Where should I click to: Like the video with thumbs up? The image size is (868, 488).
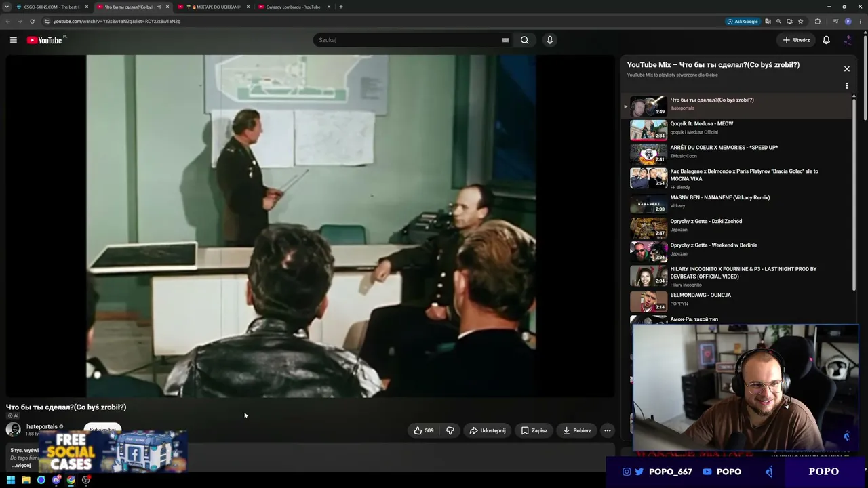click(424, 430)
